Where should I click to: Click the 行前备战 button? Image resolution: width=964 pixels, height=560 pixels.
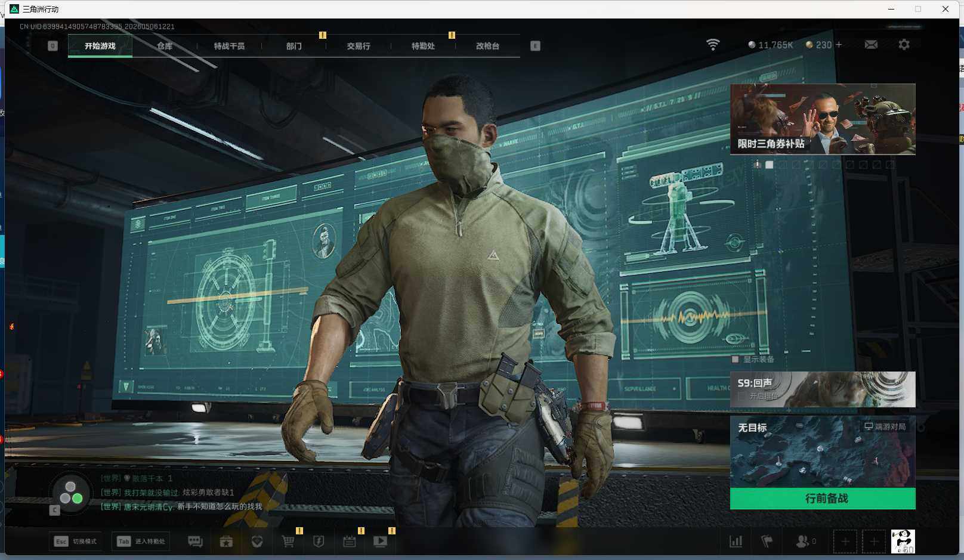point(823,499)
